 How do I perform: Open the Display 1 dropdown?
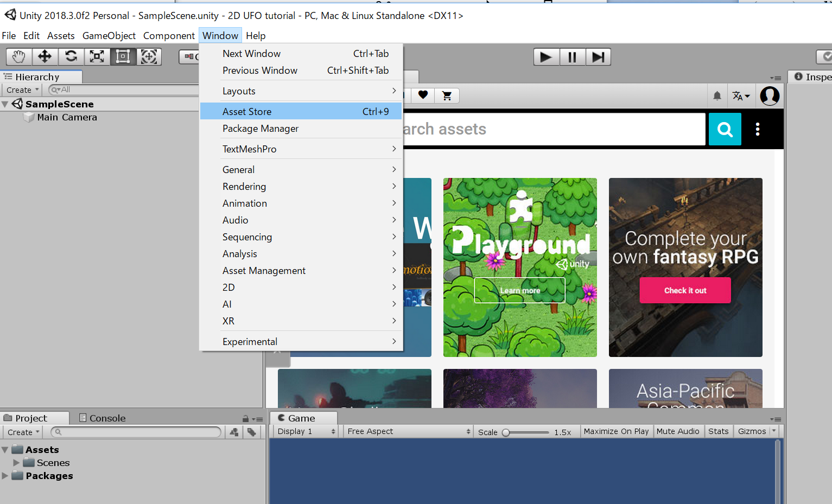coord(306,431)
